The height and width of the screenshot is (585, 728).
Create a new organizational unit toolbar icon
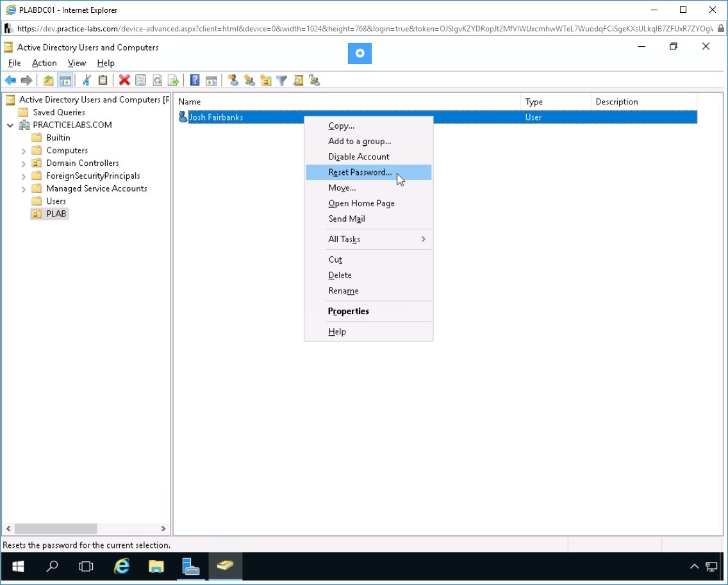(266, 80)
